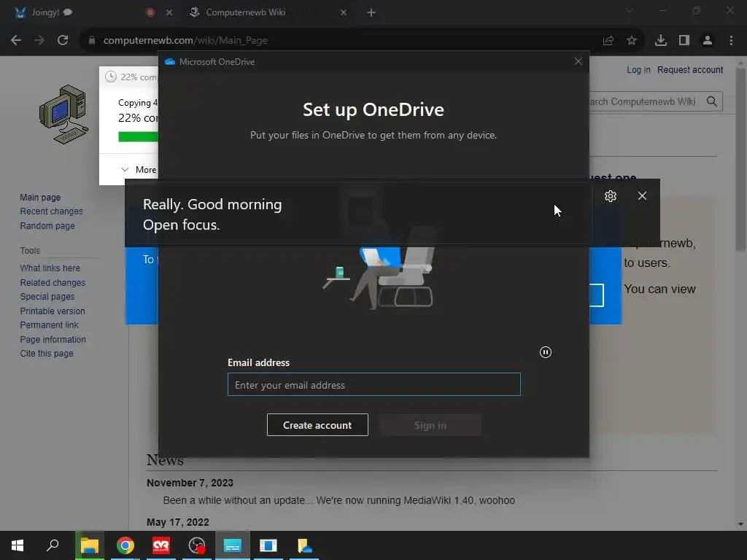Click the Request account link
The height and width of the screenshot is (560, 747).
(690, 70)
